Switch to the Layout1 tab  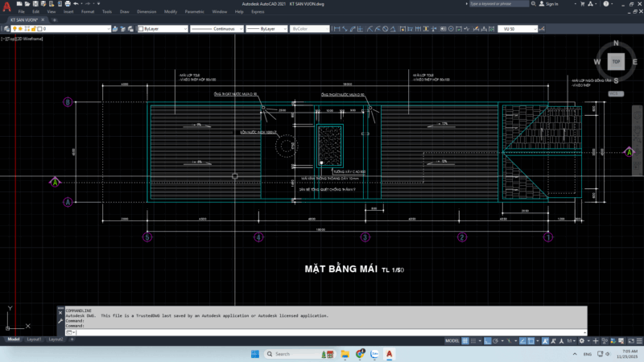pos(34,339)
